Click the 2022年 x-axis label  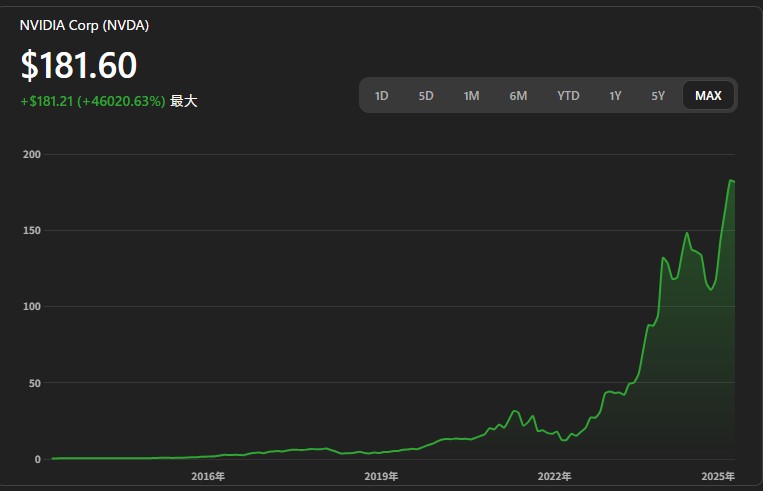554,476
